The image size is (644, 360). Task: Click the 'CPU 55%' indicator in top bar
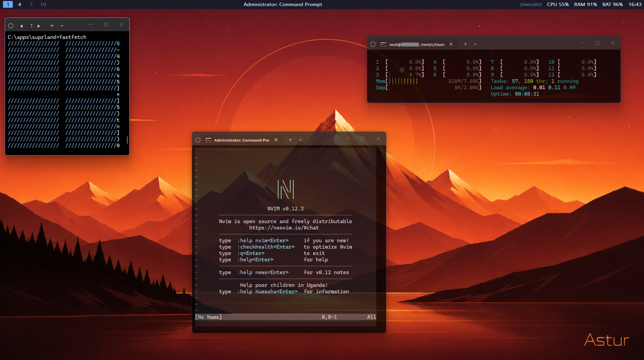[558, 4]
